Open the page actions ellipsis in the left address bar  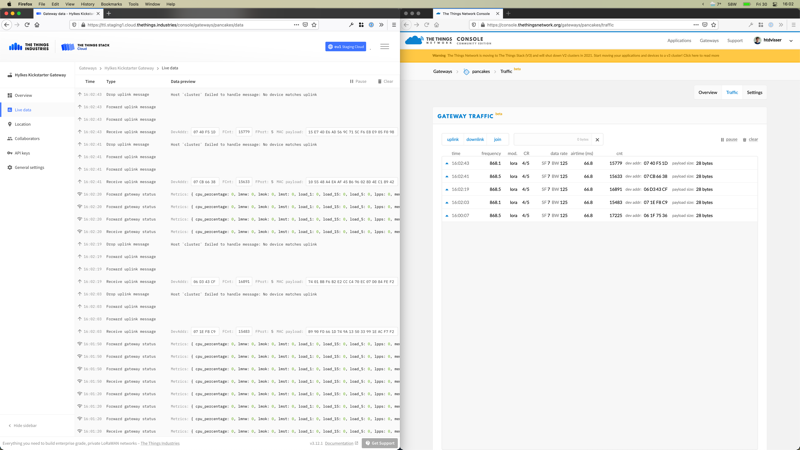point(296,24)
